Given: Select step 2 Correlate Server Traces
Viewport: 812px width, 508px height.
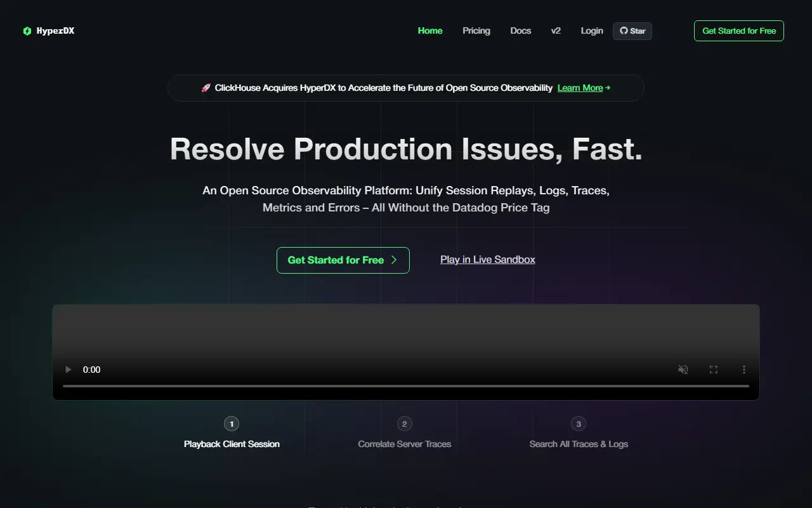Looking at the screenshot, I should tap(405, 434).
